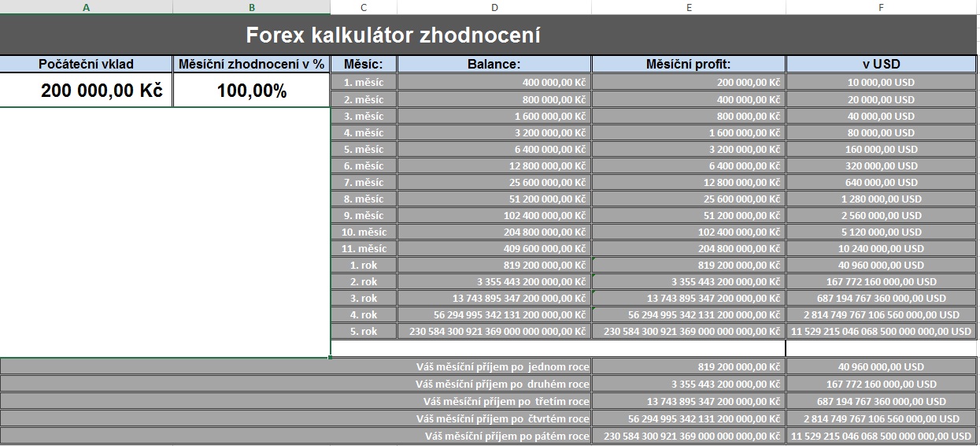Select profit cell 200 000,00 Kč for 1. měsíc
Image resolution: width=980 pixels, height=446 pixels.
pos(689,82)
